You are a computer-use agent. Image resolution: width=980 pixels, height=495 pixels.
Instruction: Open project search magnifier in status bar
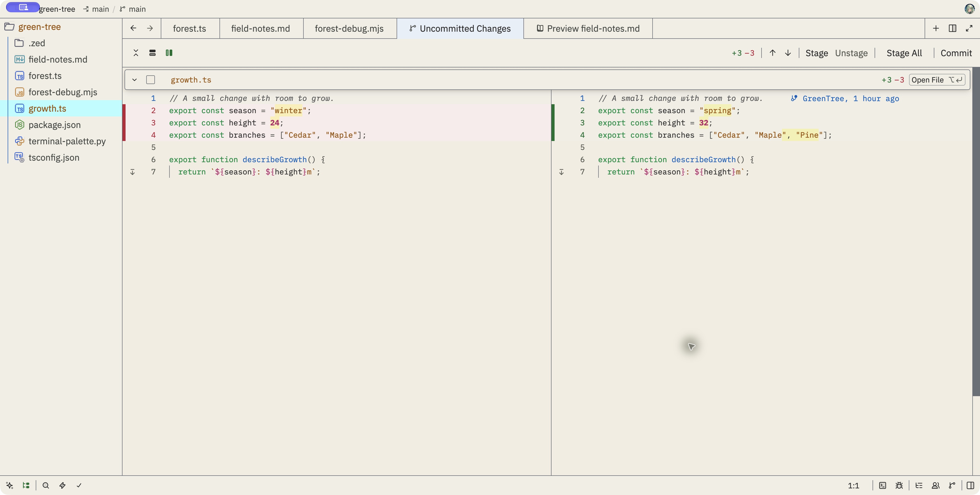click(46, 485)
